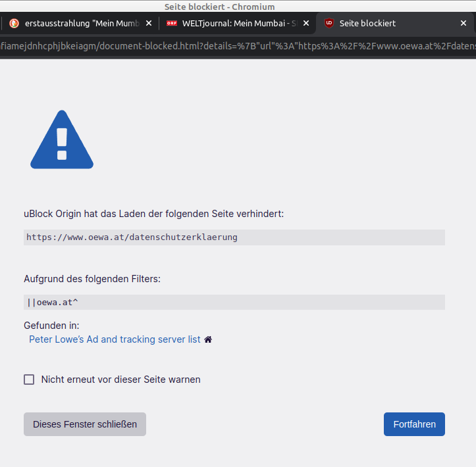Enable Nicht erneut vor dieser Seite warnen
Screen dimensions: 476x467
[x=29, y=380]
